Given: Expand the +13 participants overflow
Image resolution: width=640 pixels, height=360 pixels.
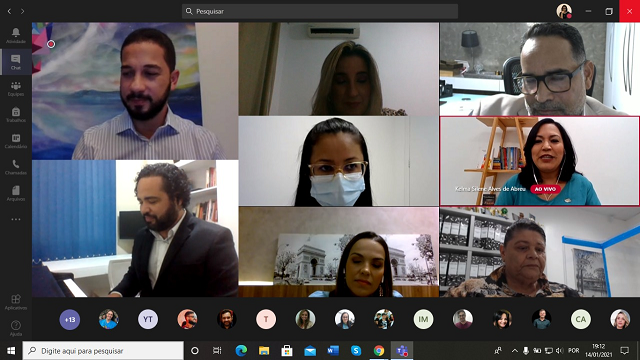Looking at the screenshot, I should [70, 319].
